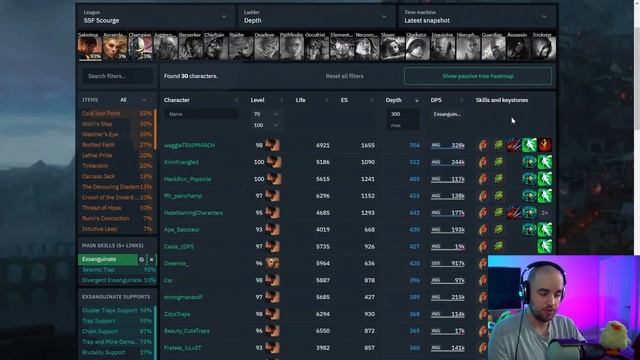Image resolution: width=640 pixels, height=360 pixels.
Task: Open the minimum level 70 dropdown
Action: click(265, 114)
